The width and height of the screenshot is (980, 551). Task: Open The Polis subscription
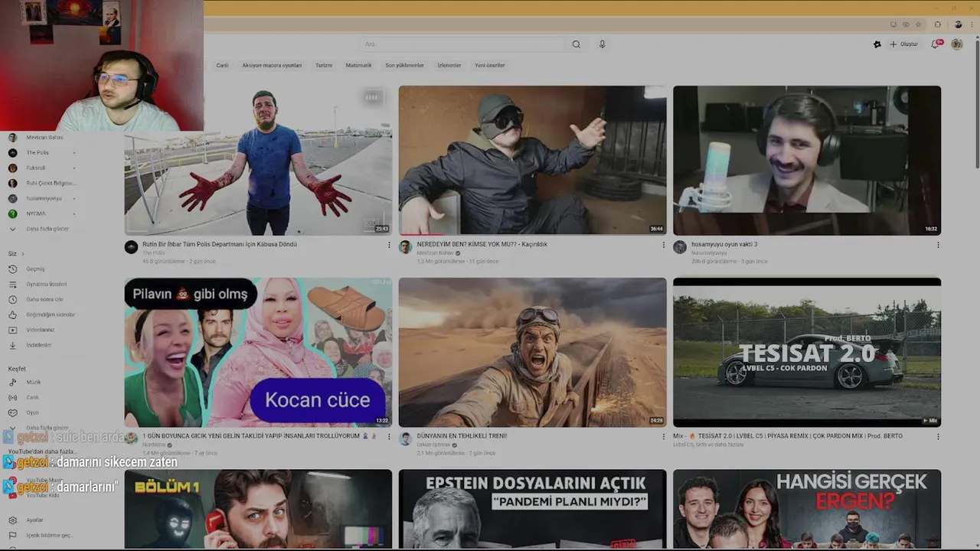click(x=43, y=152)
